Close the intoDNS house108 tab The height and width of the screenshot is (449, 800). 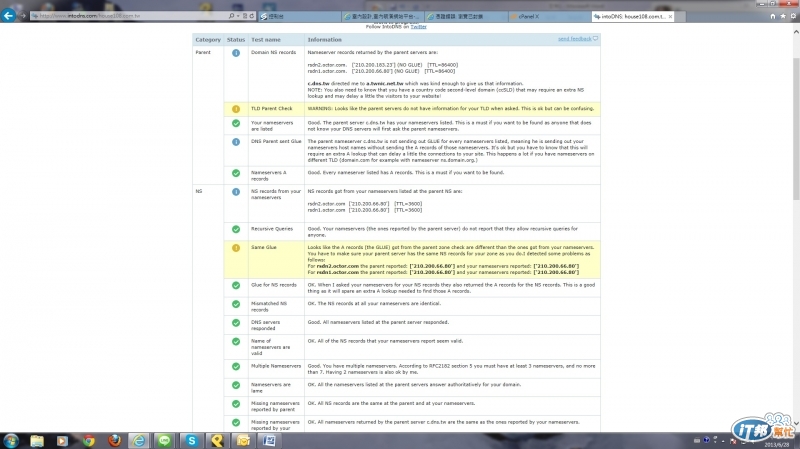(x=670, y=16)
